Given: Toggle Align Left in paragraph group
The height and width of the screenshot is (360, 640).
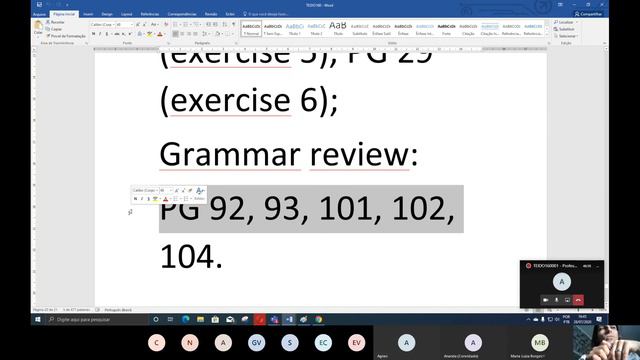Looking at the screenshot, I should 175,34.
